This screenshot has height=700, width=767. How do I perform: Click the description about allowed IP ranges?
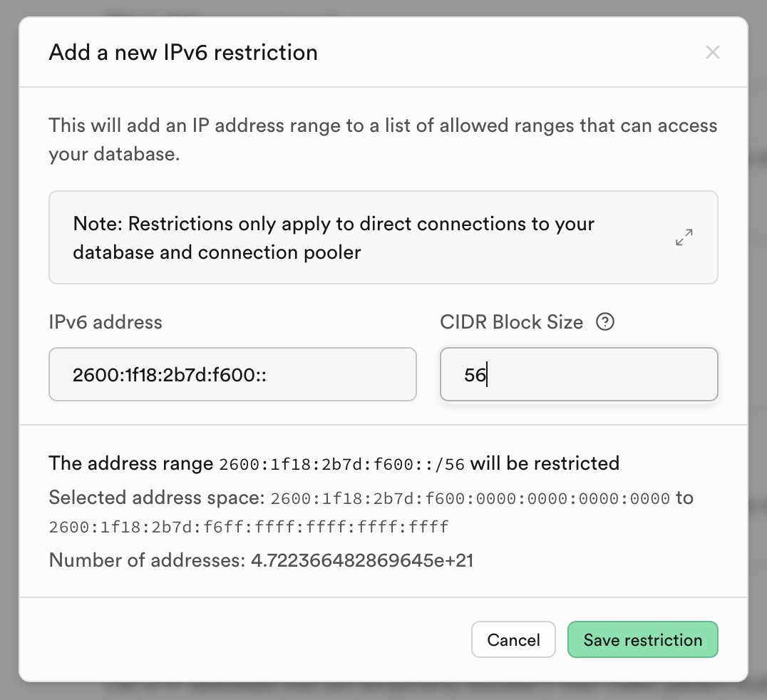point(383,140)
